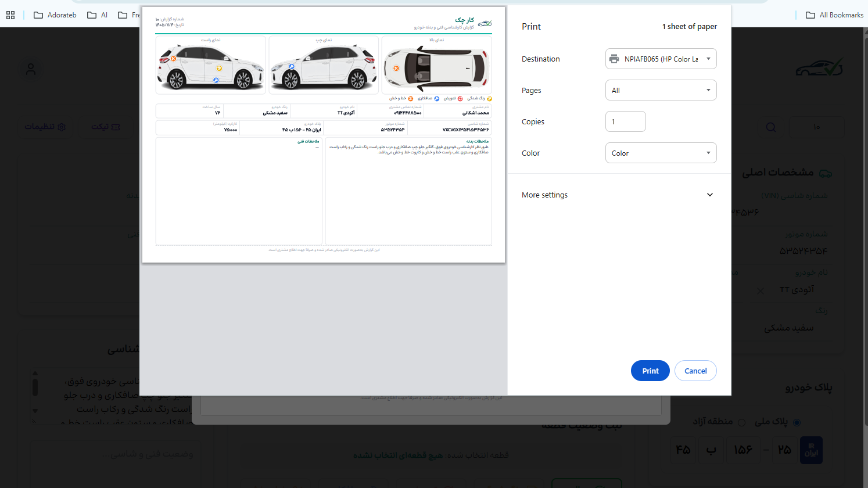Click the blue Print button

(x=650, y=371)
